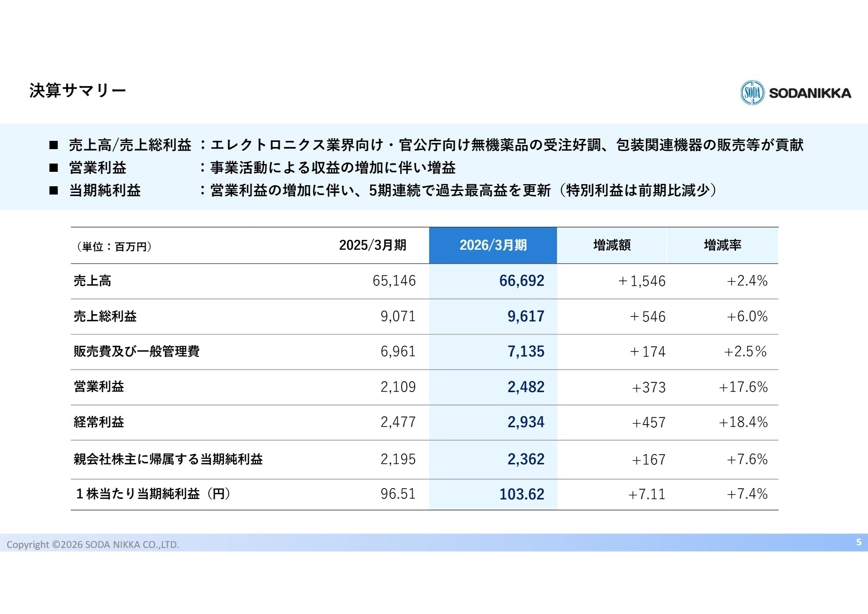Click the +17.6% change rate cell

click(x=743, y=387)
